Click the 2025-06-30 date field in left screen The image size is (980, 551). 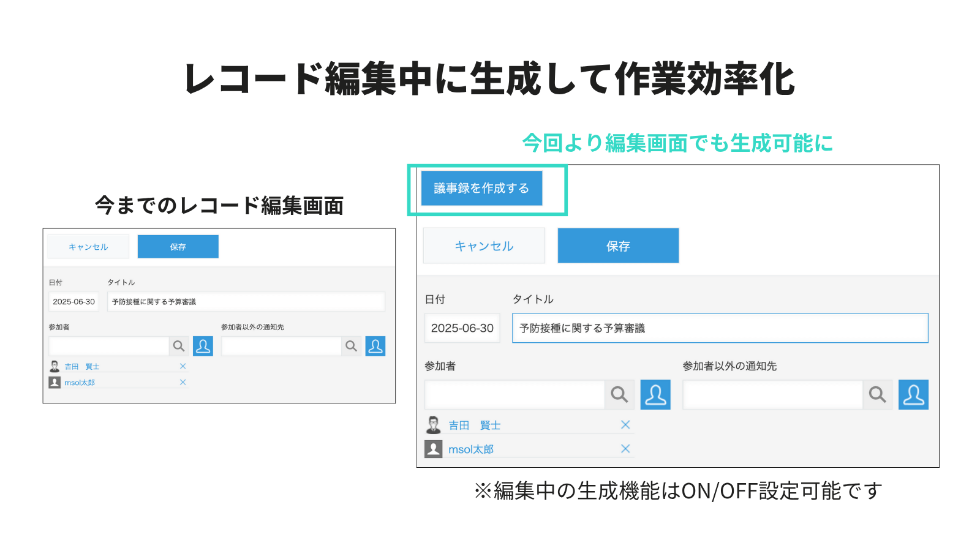[x=74, y=302]
